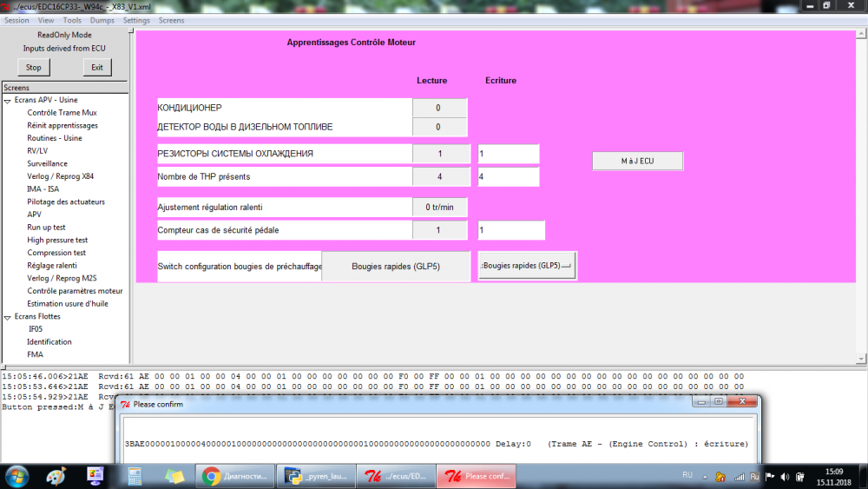Click the Screens tree header

[65, 88]
